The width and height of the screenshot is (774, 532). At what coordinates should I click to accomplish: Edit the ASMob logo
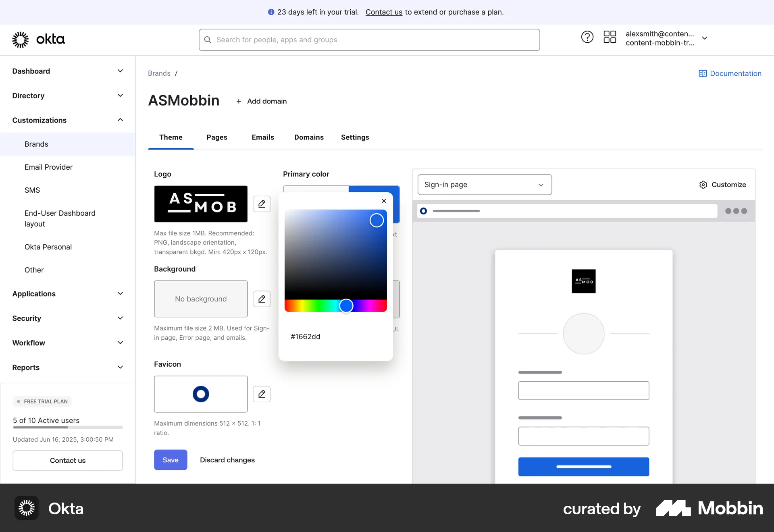click(x=261, y=204)
